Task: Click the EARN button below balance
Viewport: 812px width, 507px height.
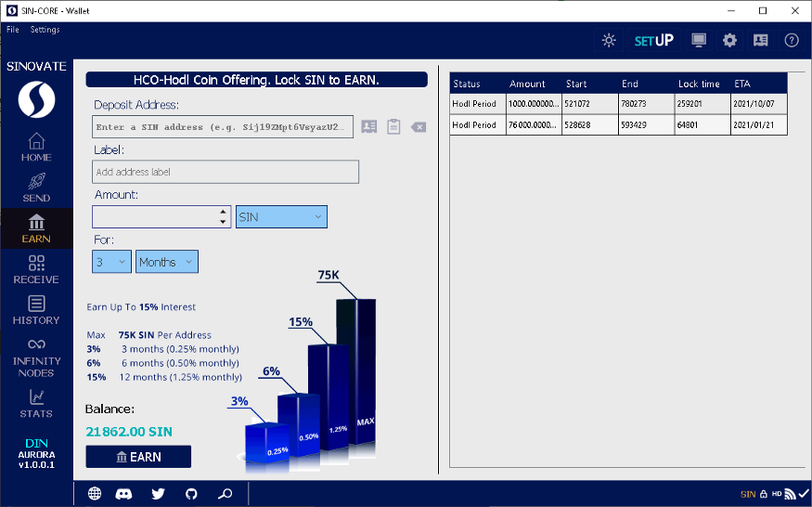Action: click(138, 457)
